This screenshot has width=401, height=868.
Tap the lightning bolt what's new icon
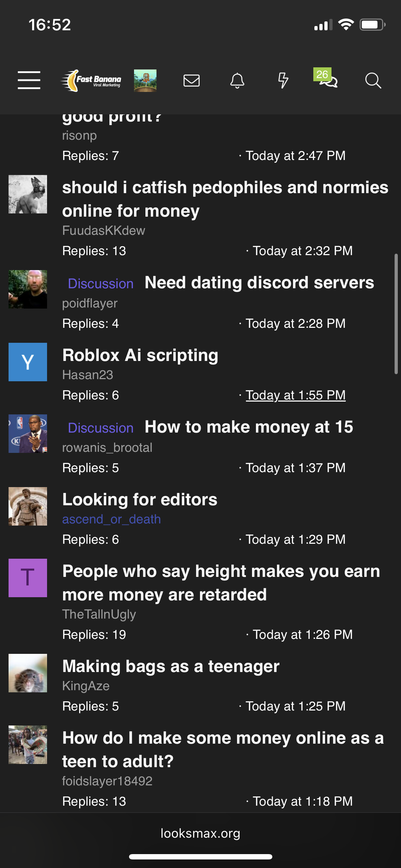283,81
